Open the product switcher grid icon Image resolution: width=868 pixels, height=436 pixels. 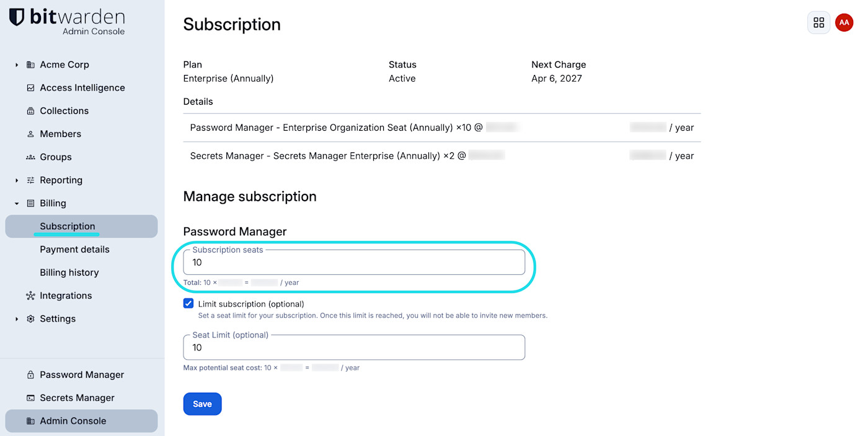click(x=818, y=22)
